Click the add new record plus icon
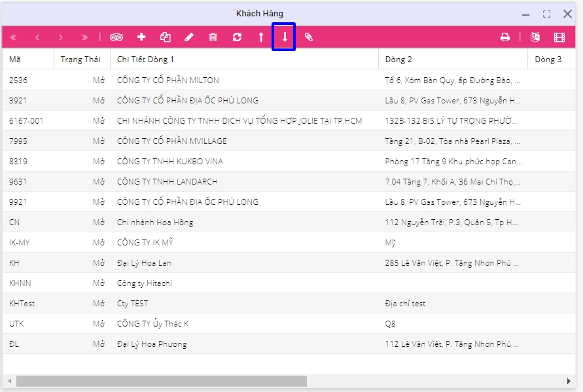This screenshot has height=392, width=583. (141, 37)
